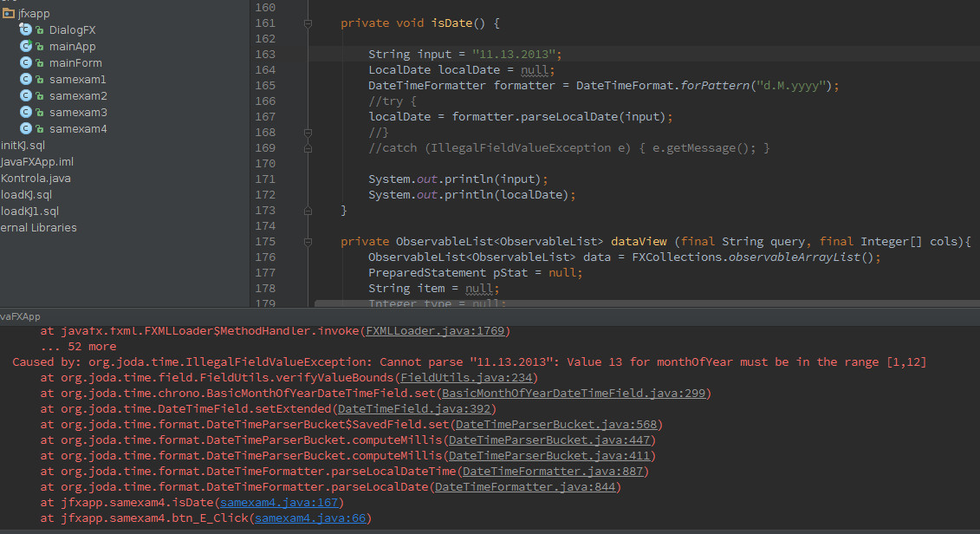Open the JavaFXApp.iml file
The image size is (980, 534).
click(37, 161)
